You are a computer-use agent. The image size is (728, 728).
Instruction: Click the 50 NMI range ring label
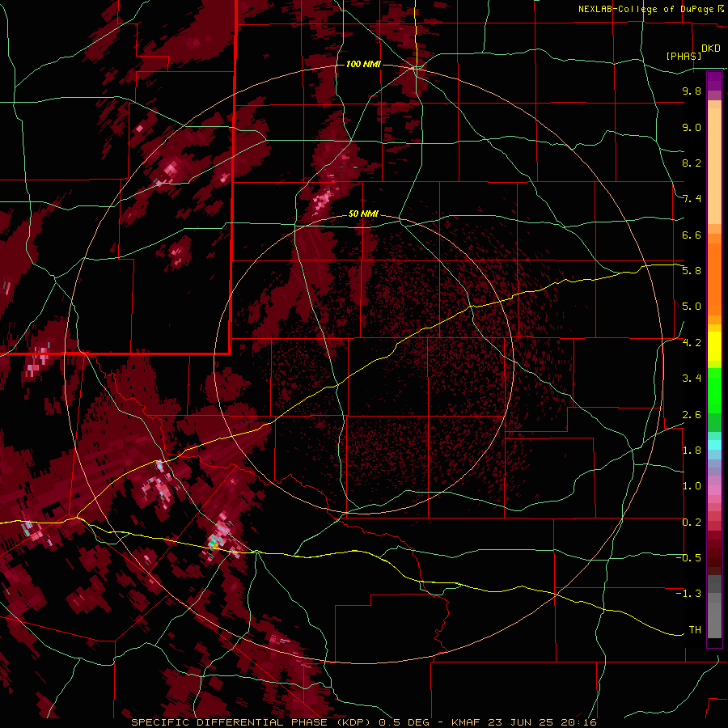point(363,214)
